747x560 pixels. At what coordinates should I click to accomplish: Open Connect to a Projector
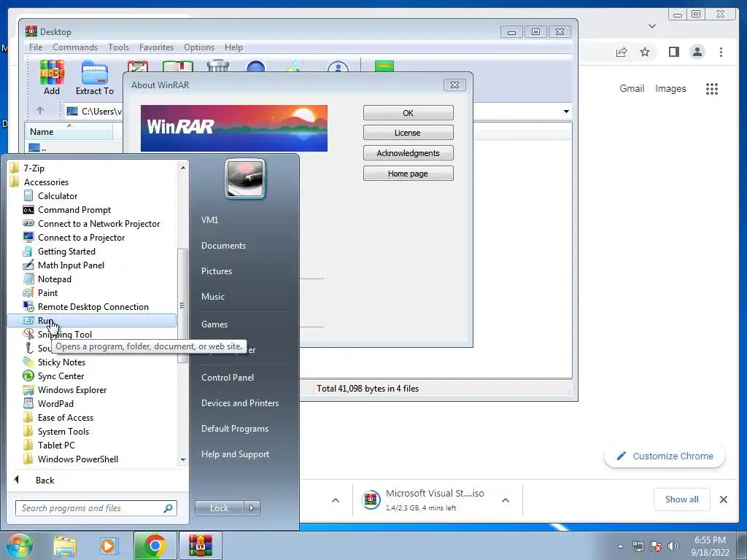[81, 237]
